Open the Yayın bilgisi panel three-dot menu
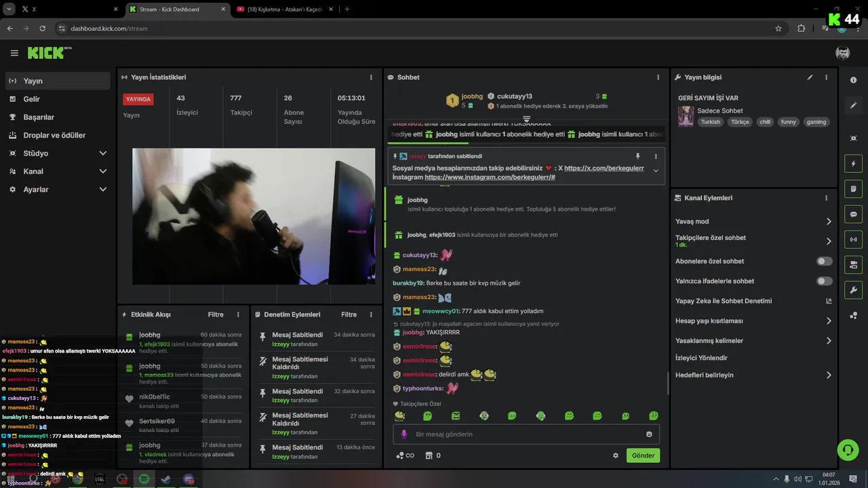Viewport: 868px width, 488px height. 826,77
